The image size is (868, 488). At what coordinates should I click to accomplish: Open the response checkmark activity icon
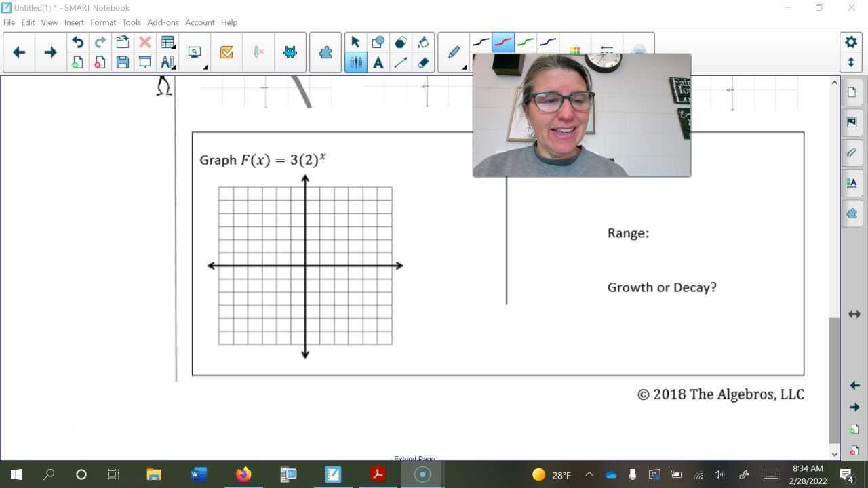point(226,52)
